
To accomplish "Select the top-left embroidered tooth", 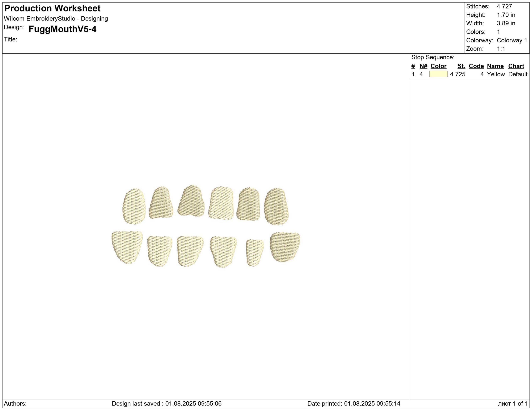I will 134,206.
